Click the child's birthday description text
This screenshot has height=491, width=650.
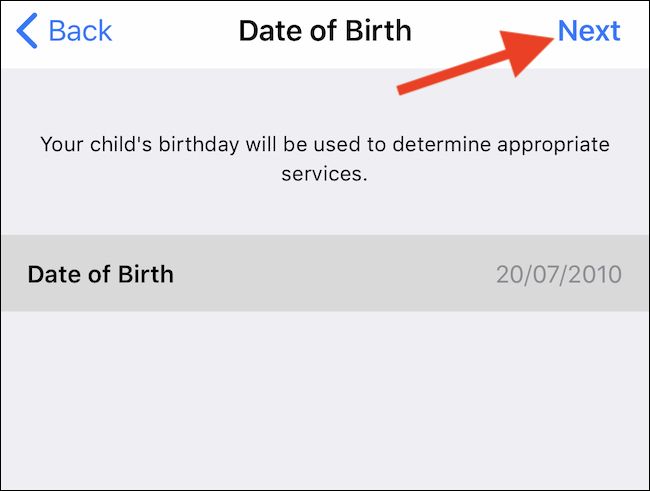click(x=325, y=158)
